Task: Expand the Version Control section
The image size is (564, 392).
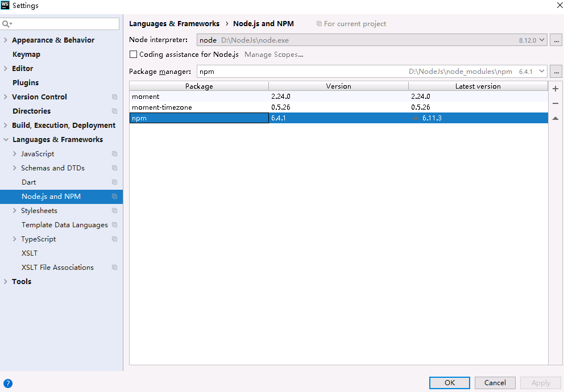Action: point(5,97)
